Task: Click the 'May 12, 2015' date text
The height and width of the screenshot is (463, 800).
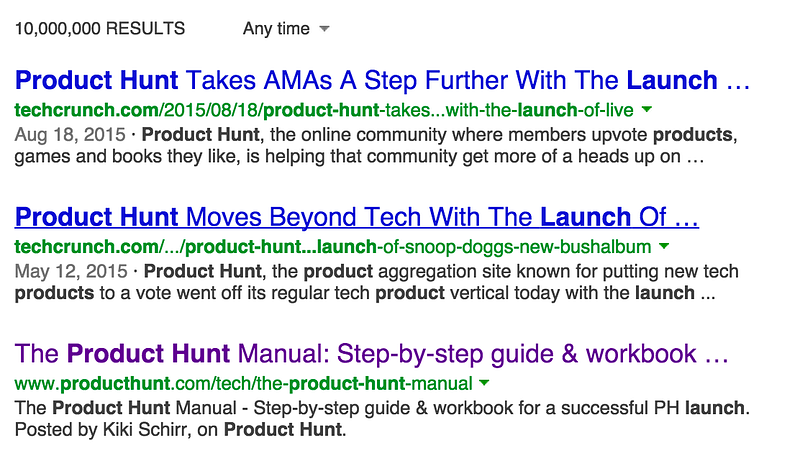Action: pos(71,271)
